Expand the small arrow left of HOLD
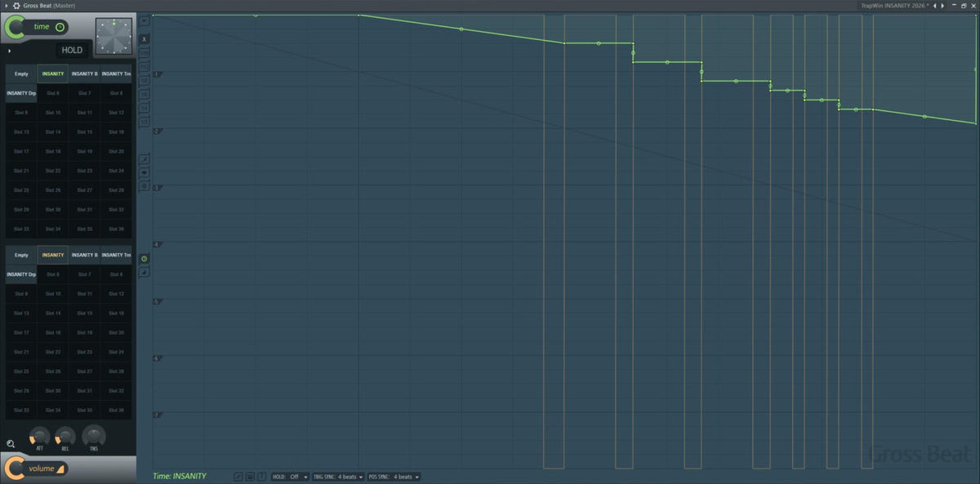 click(9, 51)
